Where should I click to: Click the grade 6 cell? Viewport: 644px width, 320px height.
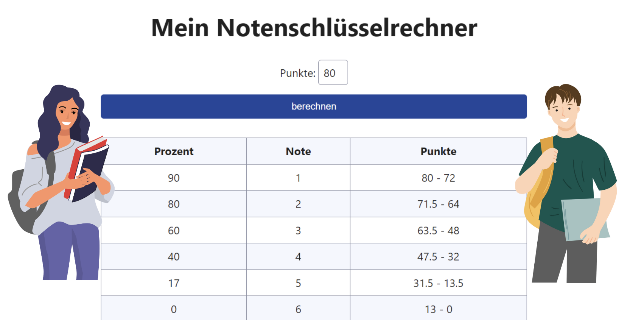tap(298, 308)
